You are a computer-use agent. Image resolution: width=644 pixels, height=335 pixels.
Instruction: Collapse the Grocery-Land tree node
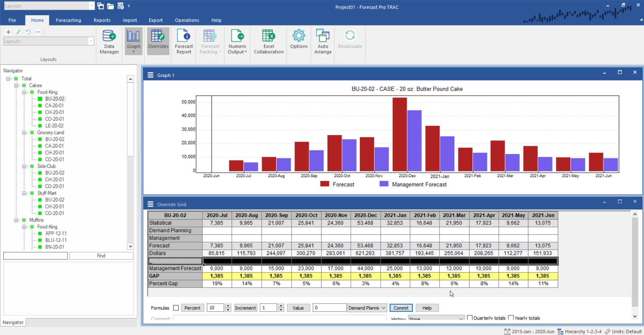click(24, 133)
